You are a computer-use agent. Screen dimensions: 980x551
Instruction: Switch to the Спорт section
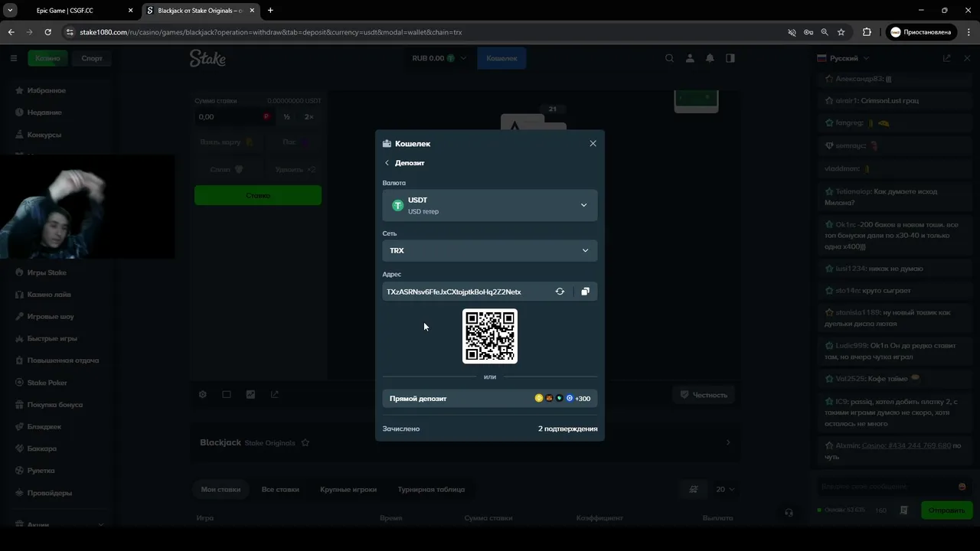click(92, 58)
